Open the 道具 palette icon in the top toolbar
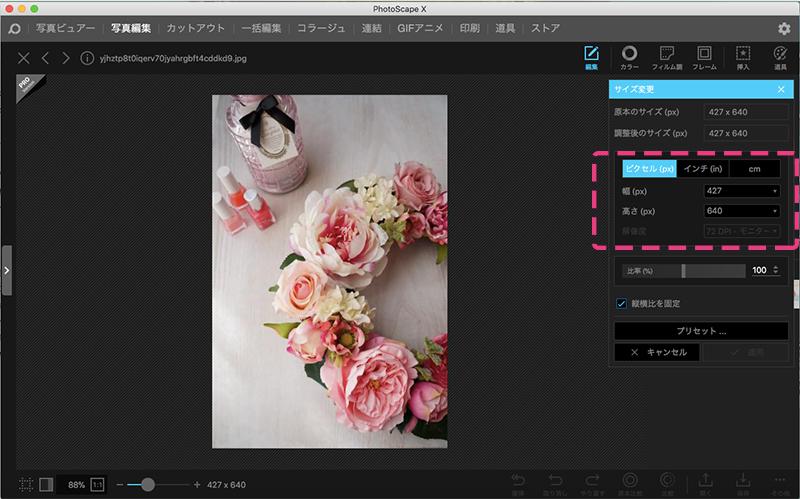Image resolution: width=800 pixels, height=499 pixels. pyautogui.click(x=780, y=57)
